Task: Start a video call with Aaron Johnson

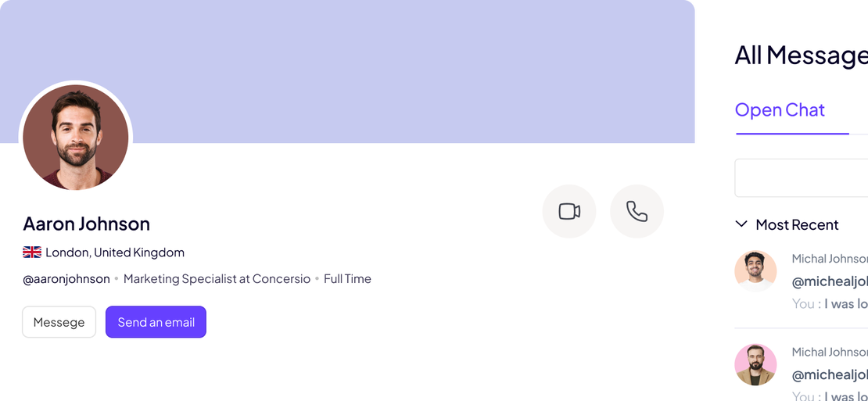Action: coord(569,211)
